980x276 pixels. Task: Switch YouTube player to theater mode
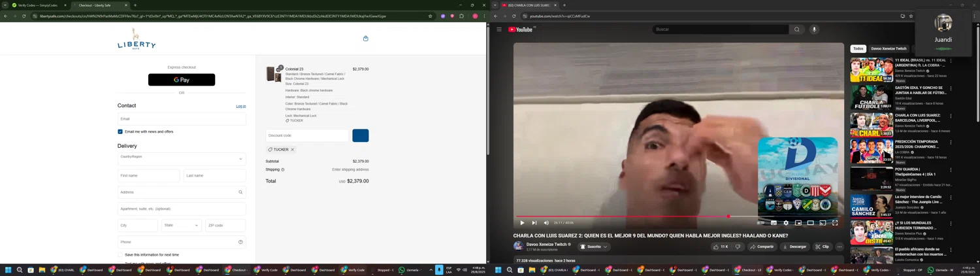tap(810, 223)
